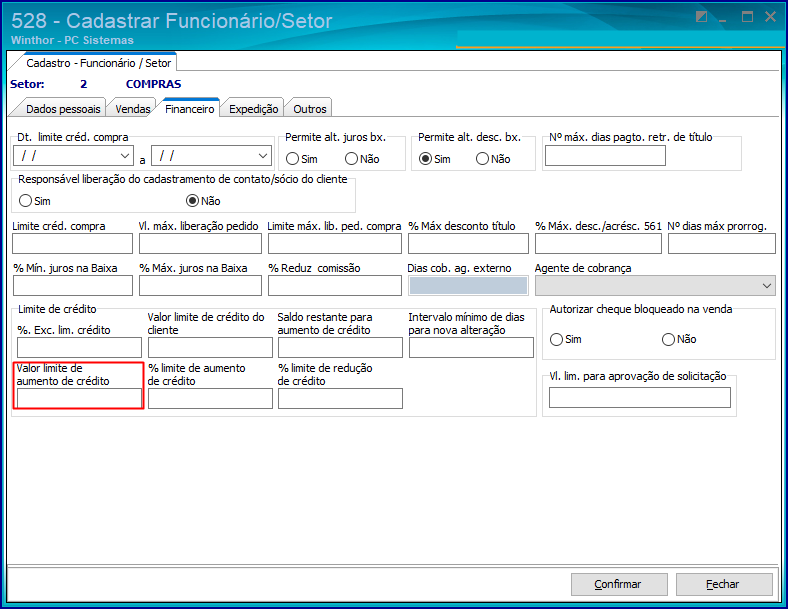Focus the Valor limite de crédito do cliente field
This screenshot has width=788, height=609.
click(x=210, y=347)
